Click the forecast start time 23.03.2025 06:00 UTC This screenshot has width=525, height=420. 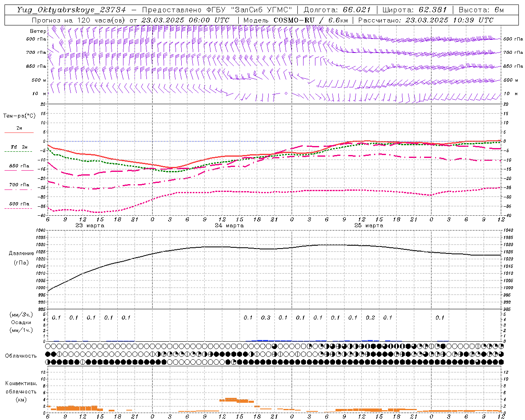[185, 20]
